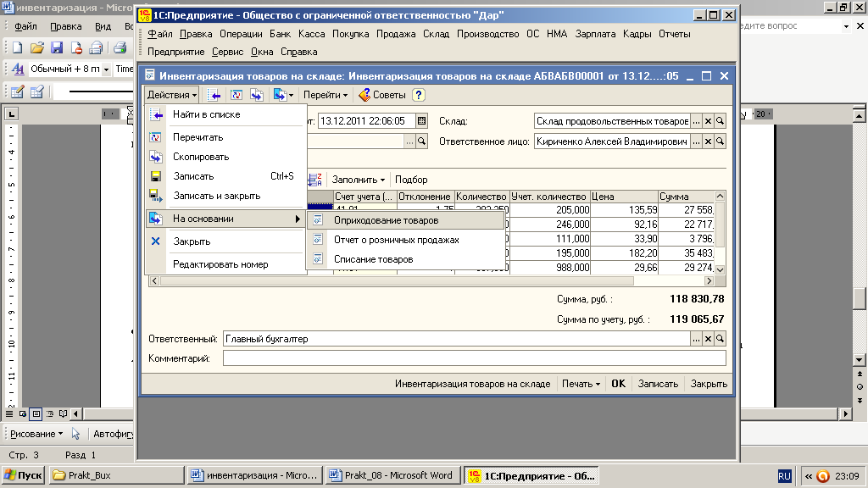The height and width of the screenshot is (488, 868).
Task: Open the Отчеты menu in 1C
Action: (674, 34)
